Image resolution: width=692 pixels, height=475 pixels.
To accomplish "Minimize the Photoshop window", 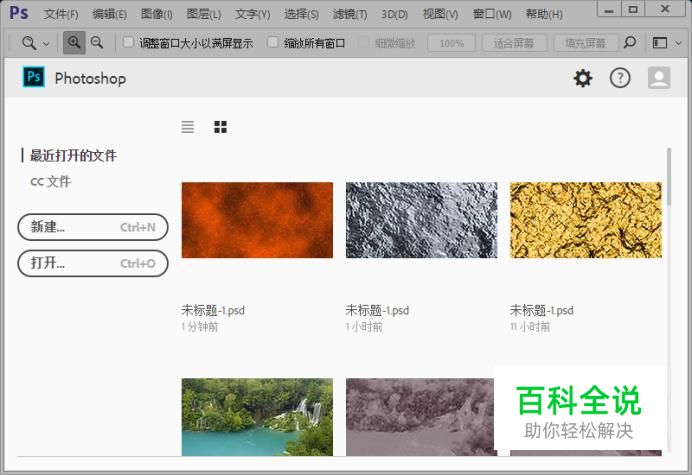I will pyautogui.click(x=609, y=9).
